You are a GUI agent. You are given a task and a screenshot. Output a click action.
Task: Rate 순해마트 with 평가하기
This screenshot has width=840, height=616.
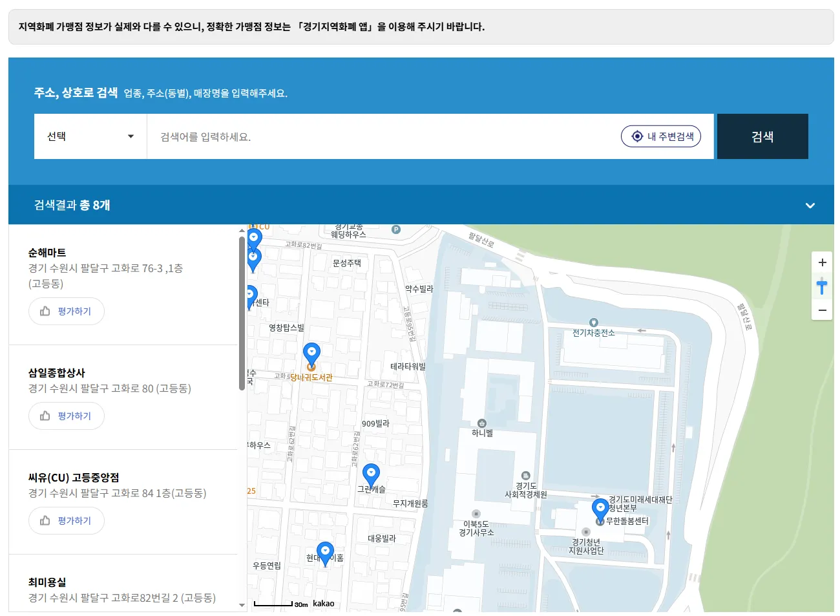pyautogui.click(x=67, y=311)
